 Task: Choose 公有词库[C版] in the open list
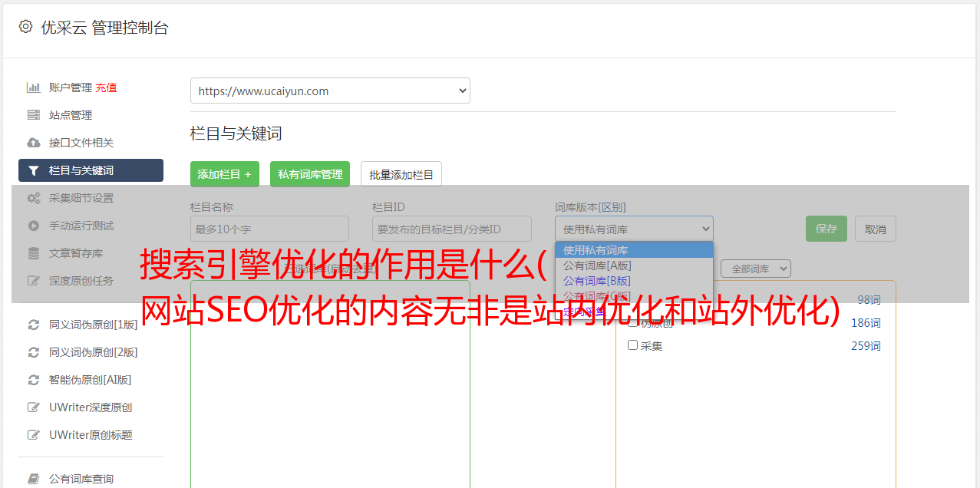[634, 296]
